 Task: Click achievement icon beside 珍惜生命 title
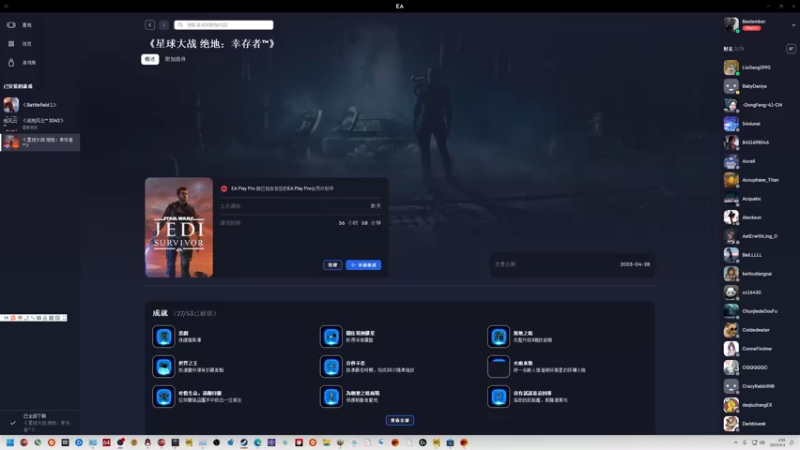click(x=164, y=396)
